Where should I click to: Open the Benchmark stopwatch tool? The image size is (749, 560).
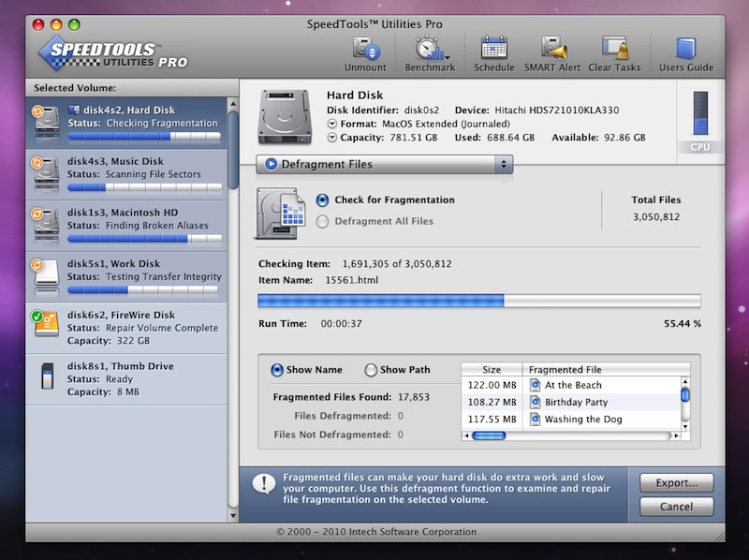click(429, 49)
